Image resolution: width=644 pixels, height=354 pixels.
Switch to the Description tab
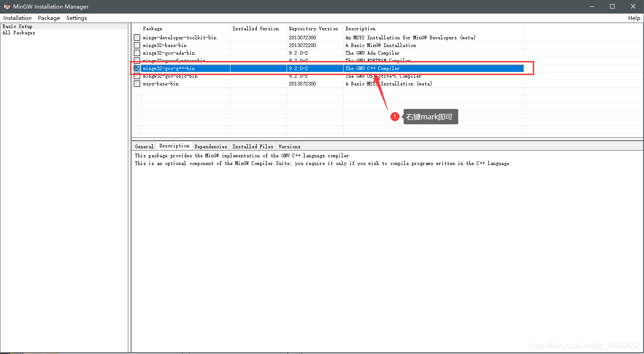174,146
